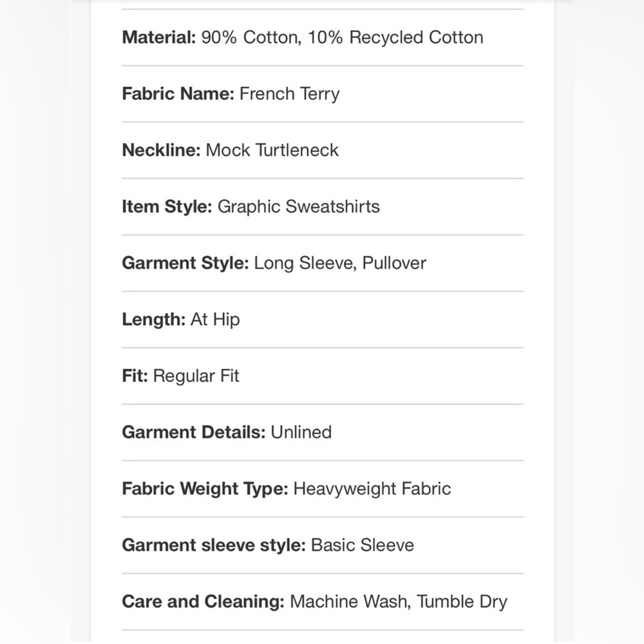Viewport: 644px width, 644px height.
Task: Click the Garment Details label
Action: (x=194, y=432)
